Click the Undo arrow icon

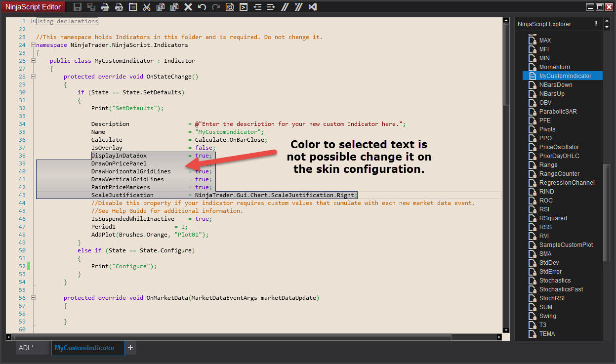(202, 7)
